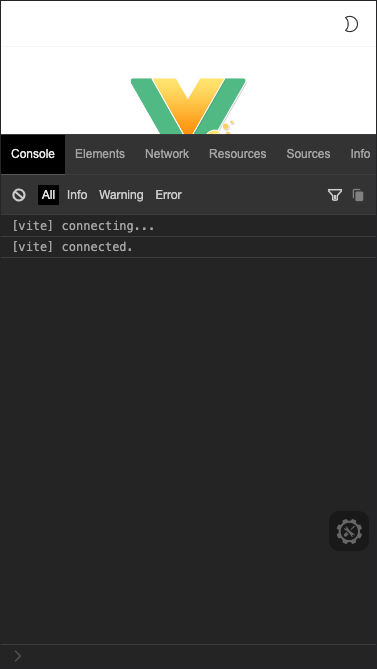Switch to the Console tab

(33, 154)
